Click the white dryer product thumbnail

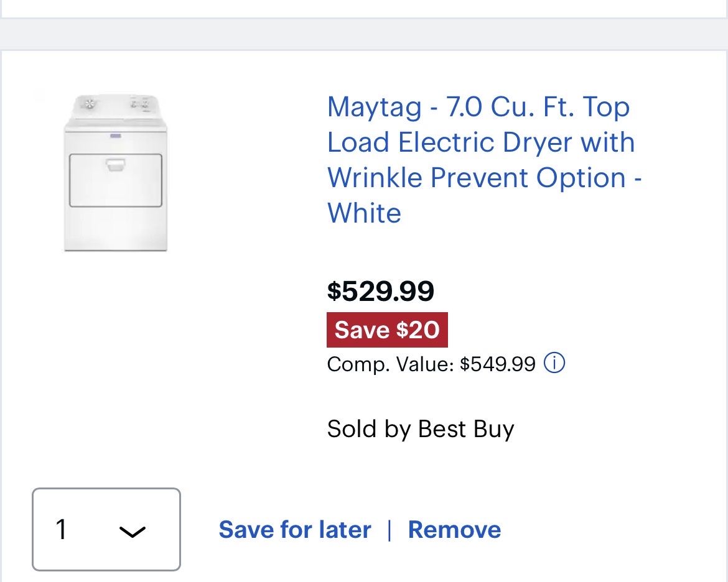click(x=116, y=173)
